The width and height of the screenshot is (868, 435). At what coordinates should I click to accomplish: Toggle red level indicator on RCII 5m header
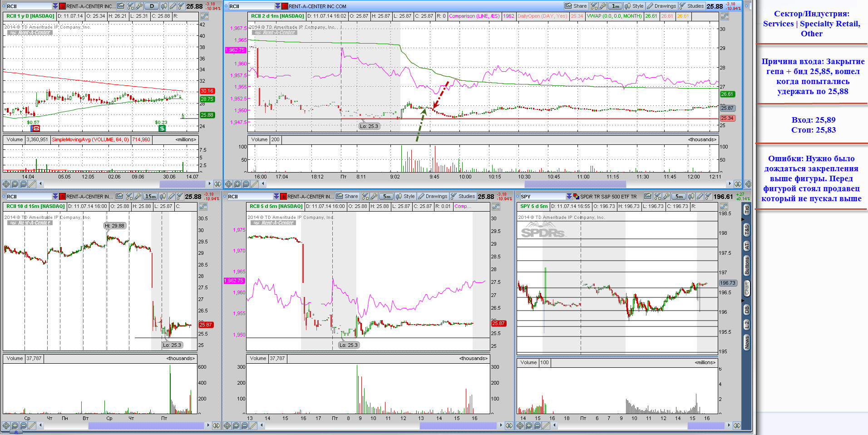[283, 196]
